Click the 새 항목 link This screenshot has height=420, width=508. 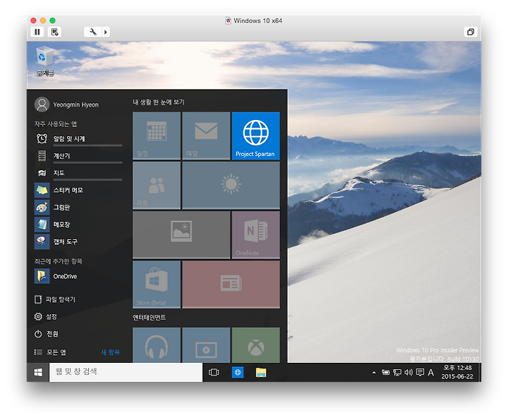coord(110,352)
